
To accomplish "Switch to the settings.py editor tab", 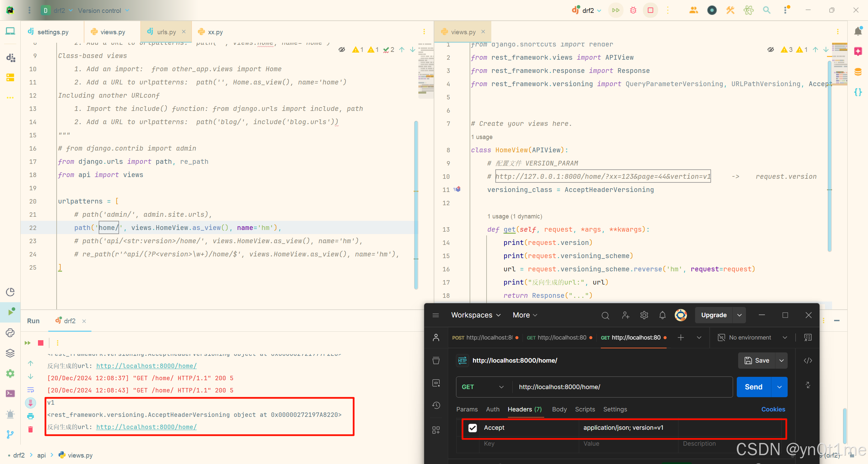I will point(53,32).
